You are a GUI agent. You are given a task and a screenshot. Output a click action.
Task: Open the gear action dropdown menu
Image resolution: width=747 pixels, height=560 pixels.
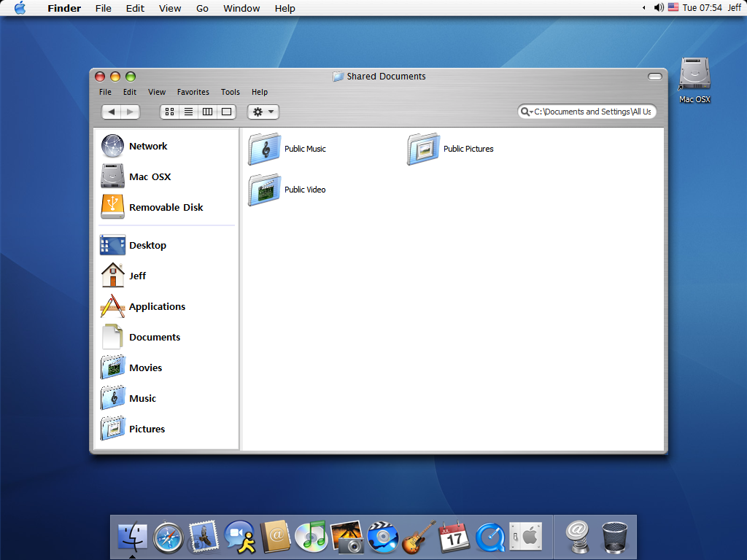point(263,112)
